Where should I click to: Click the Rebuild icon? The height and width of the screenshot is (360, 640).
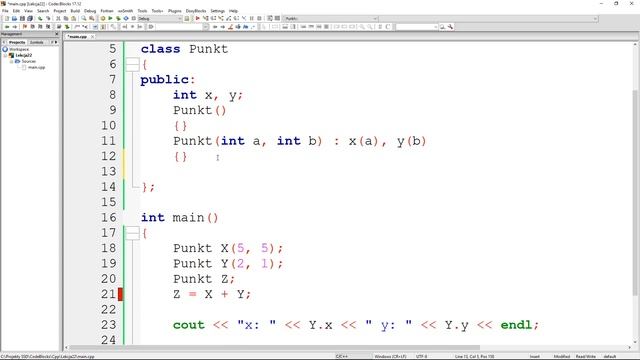126,18
